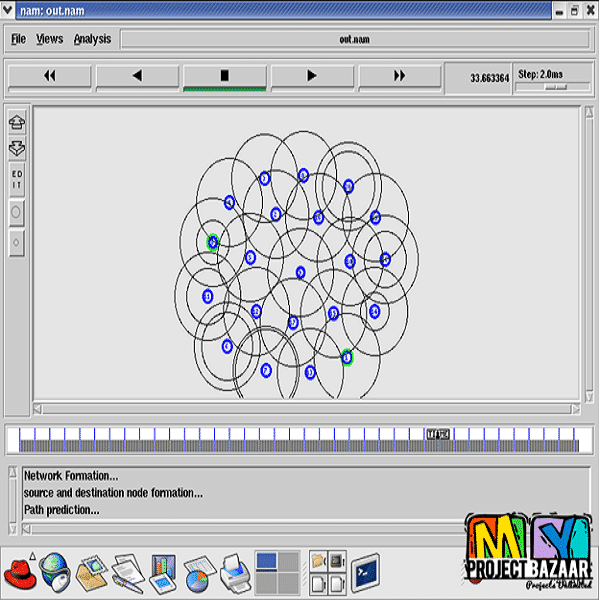Open the Analysis menu
This screenshot has height=600, width=600.
click(92, 39)
